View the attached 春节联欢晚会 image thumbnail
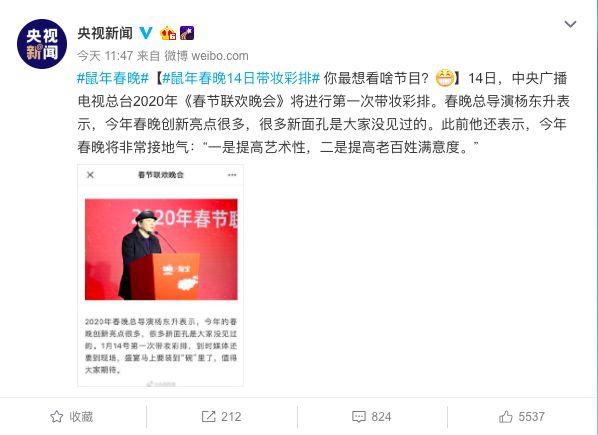598x435 pixels. 160,276
